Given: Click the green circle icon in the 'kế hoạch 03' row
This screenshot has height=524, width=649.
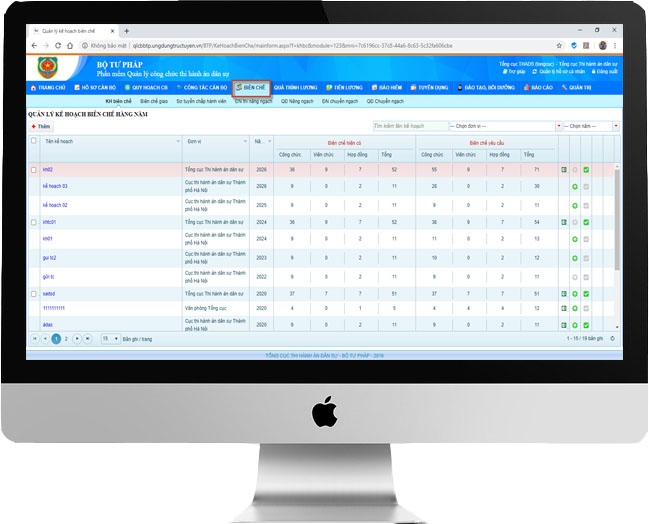Looking at the screenshot, I should [x=576, y=187].
